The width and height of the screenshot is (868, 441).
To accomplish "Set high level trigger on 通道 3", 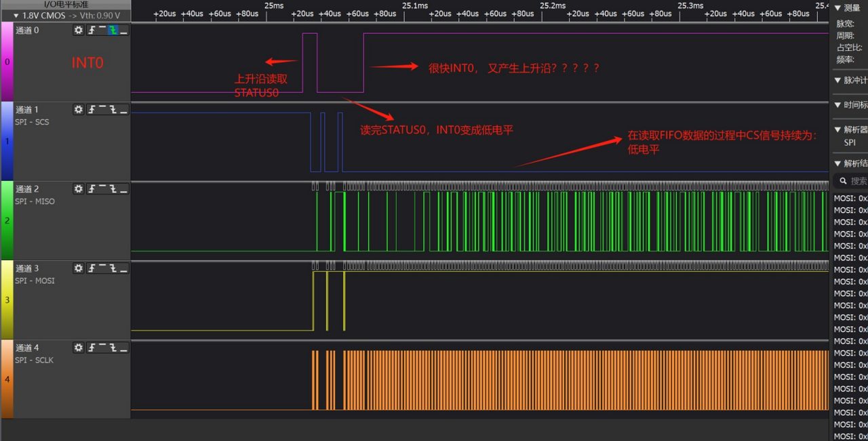I will click(x=102, y=268).
